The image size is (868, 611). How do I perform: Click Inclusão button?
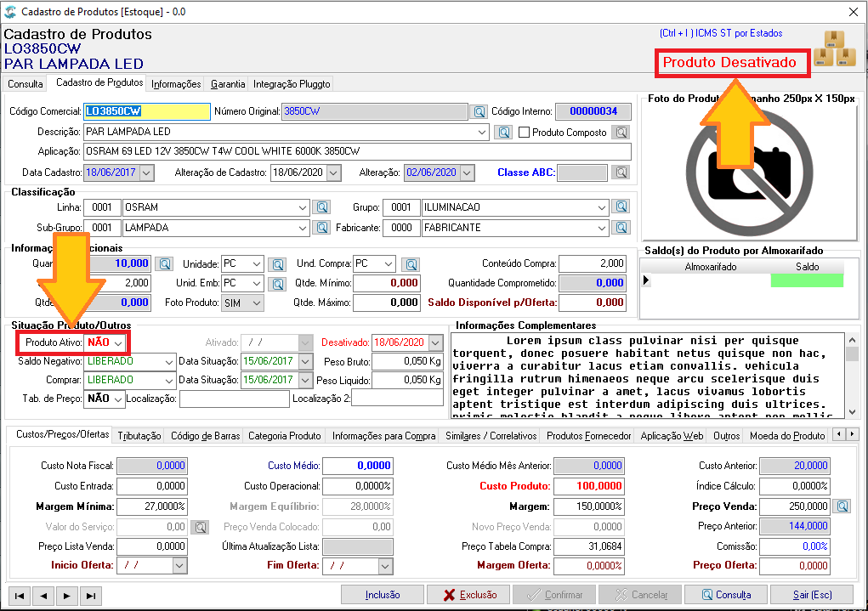pyautogui.click(x=383, y=595)
